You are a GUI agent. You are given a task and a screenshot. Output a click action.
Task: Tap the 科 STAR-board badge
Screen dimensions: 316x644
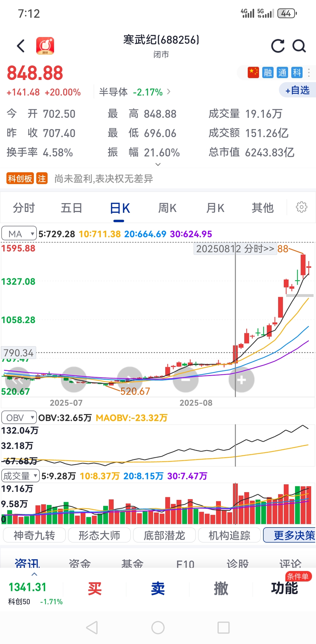297,72
